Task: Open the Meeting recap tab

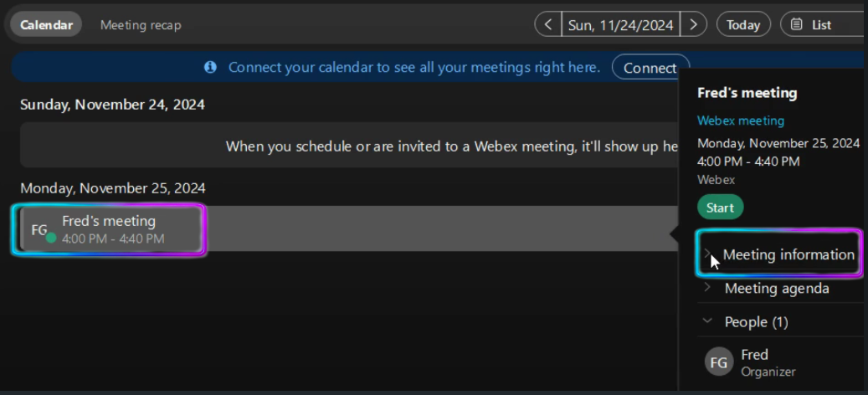Action: click(141, 24)
